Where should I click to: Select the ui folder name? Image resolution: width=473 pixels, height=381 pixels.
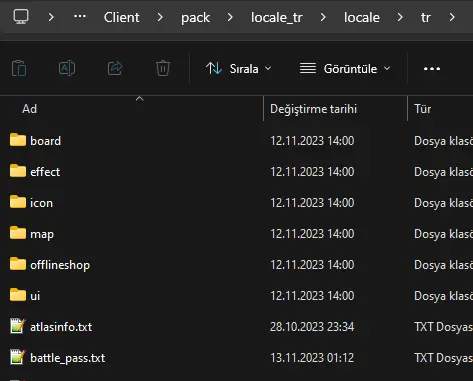tap(35, 296)
